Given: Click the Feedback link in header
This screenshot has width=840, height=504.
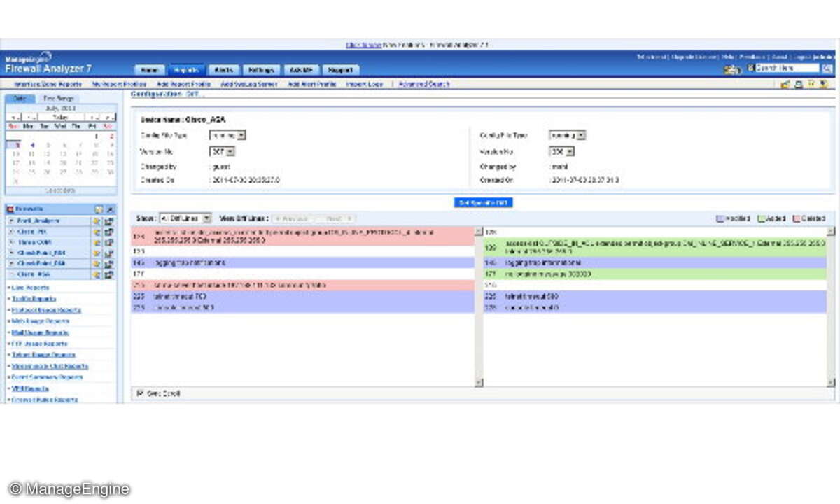Looking at the screenshot, I should tap(752, 57).
